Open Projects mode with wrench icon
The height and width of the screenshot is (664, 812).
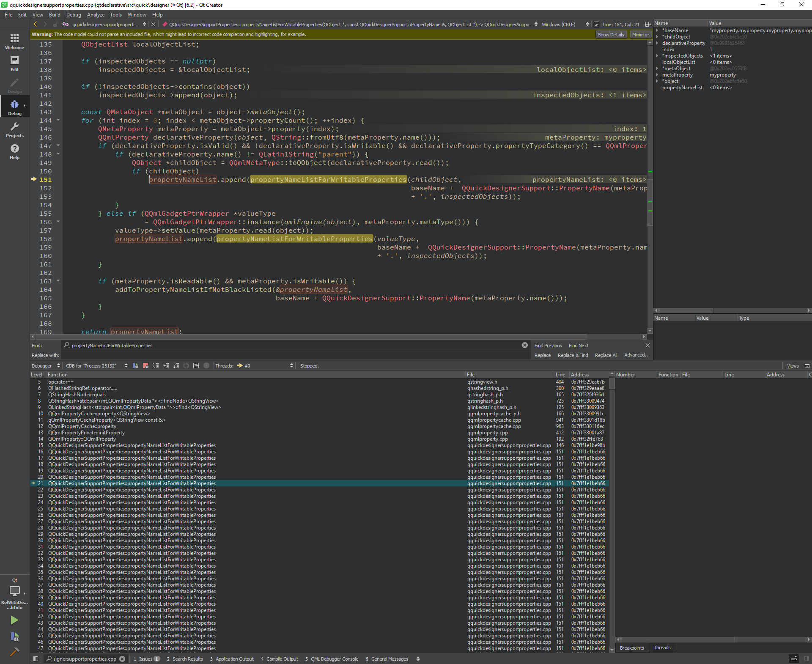pyautogui.click(x=14, y=130)
